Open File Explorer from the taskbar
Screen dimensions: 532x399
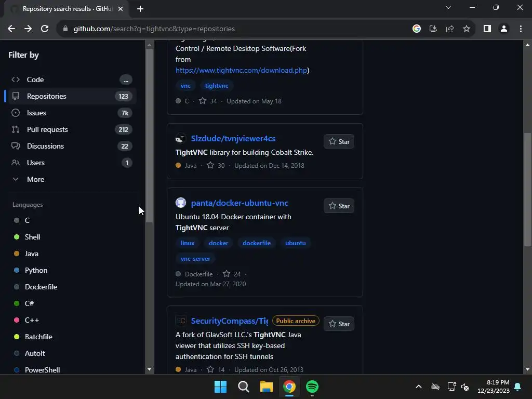[267, 387]
